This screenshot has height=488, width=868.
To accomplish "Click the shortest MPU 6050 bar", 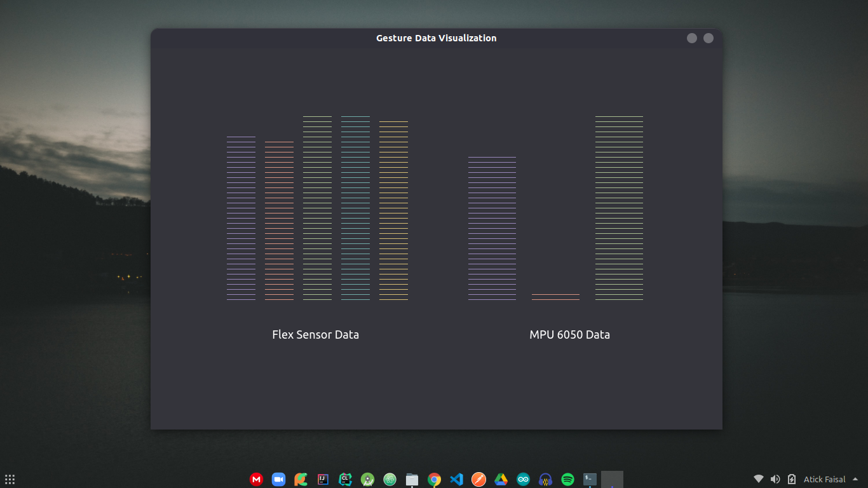I will point(555,296).
